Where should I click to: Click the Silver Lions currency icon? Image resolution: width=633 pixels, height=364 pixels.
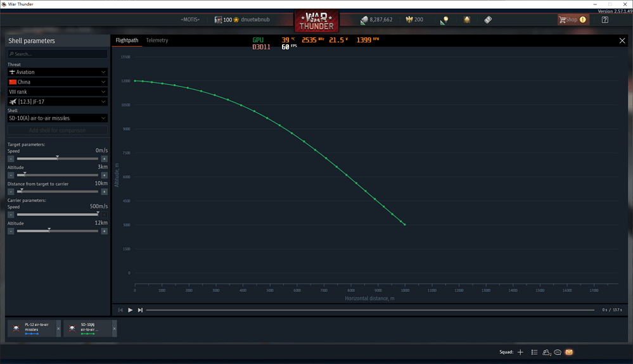click(x=364, y=20)
